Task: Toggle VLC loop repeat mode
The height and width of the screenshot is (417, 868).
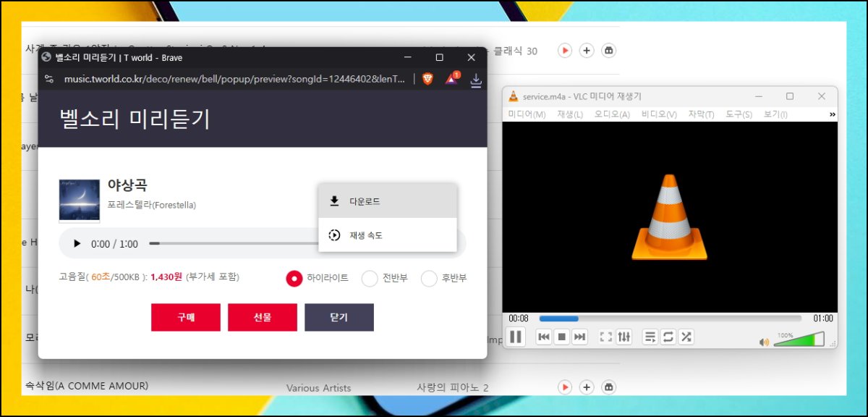Action: tap(668, 337)
